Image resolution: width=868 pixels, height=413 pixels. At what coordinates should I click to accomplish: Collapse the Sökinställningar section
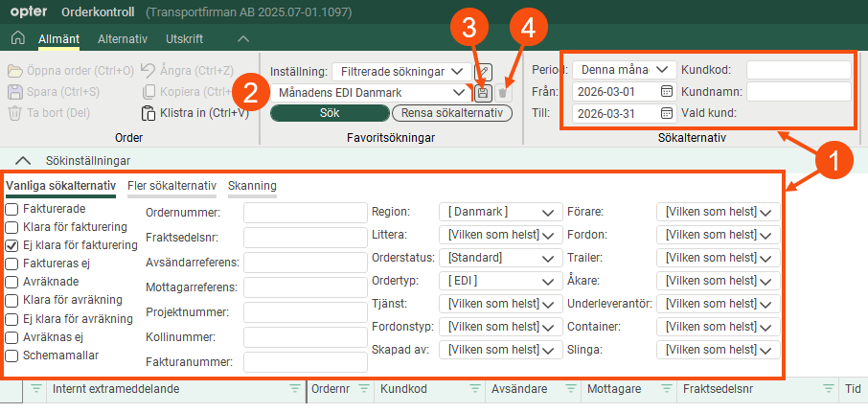tap(26, 161)
